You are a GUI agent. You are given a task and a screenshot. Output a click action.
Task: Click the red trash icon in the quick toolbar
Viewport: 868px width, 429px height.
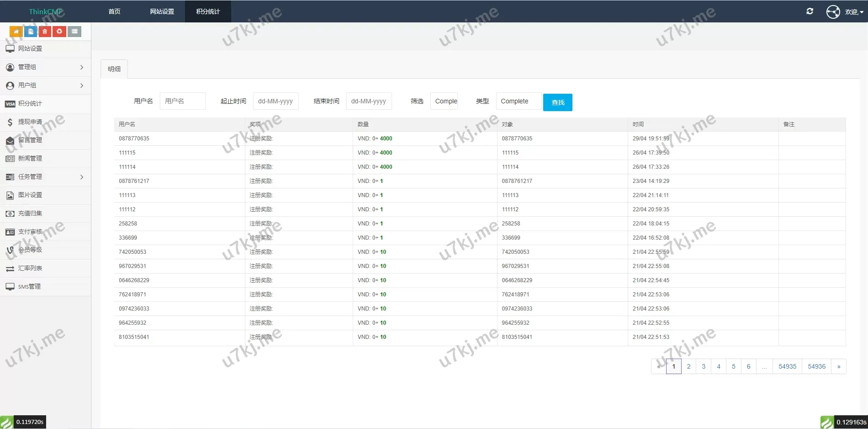coord(44,31)
